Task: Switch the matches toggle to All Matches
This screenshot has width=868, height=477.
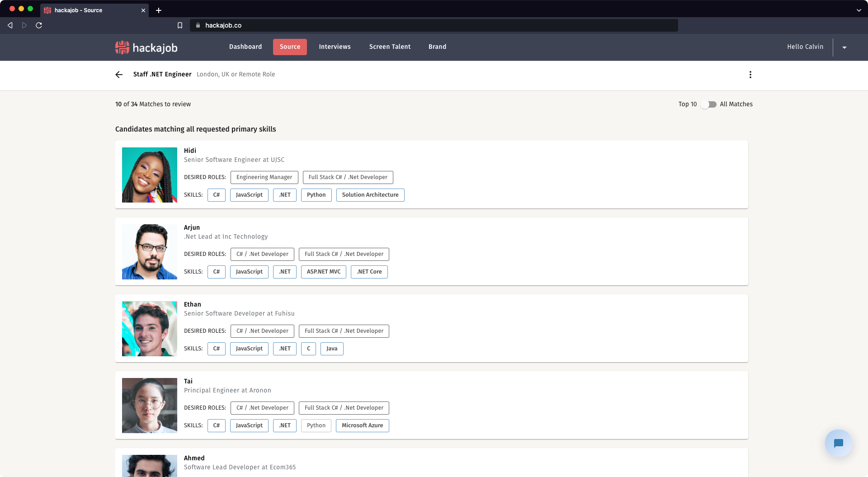Action: click(708, 104)
